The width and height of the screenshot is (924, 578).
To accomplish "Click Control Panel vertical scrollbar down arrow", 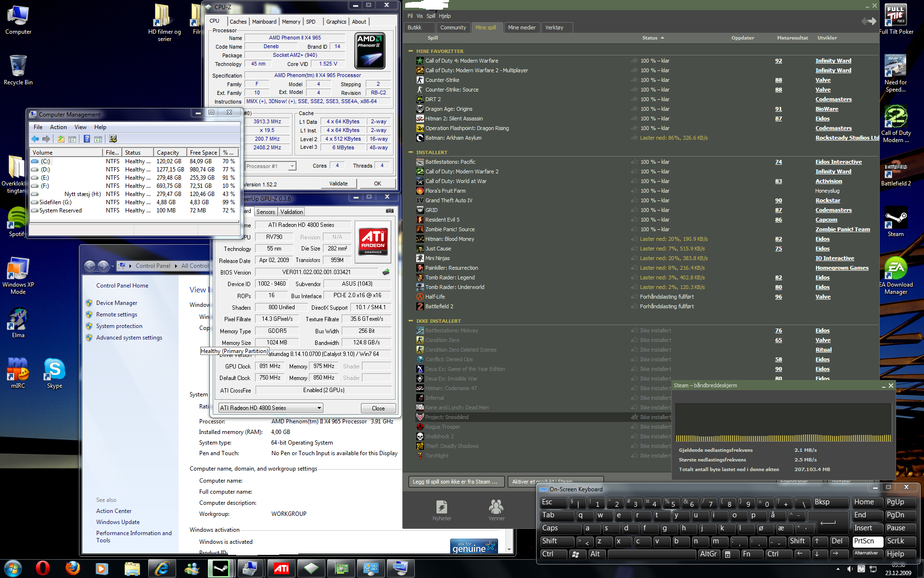I will tap(510, 549).
